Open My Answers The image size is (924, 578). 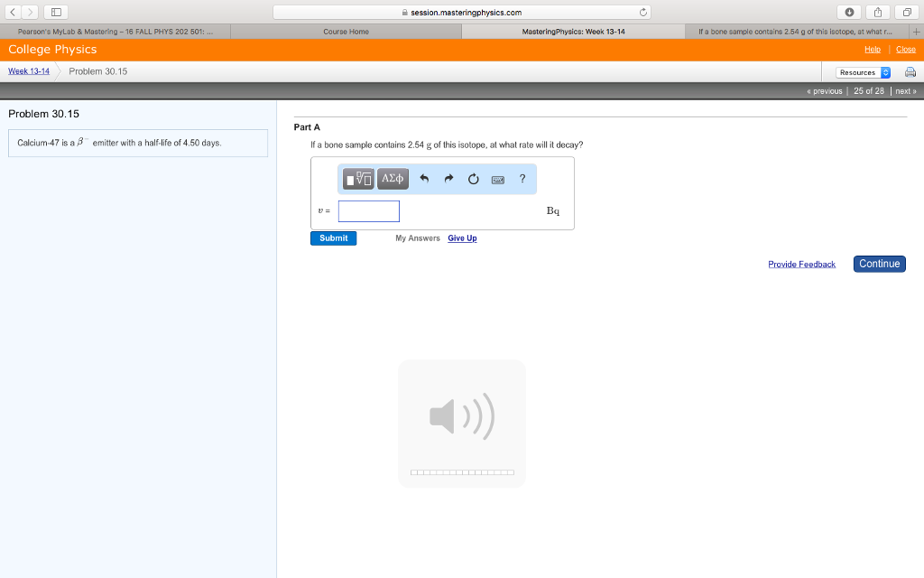pyautogui.click(x=418, y=238)
